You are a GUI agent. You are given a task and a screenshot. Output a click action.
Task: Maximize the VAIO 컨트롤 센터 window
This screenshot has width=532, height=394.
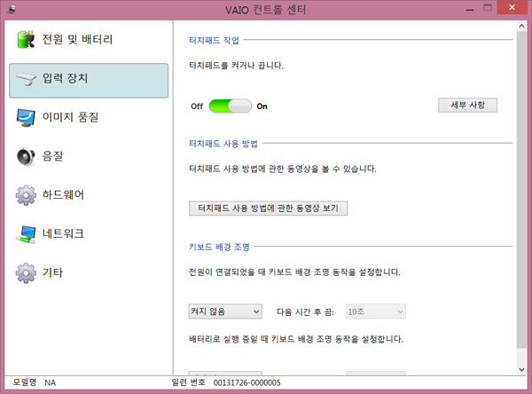[488, 8]
